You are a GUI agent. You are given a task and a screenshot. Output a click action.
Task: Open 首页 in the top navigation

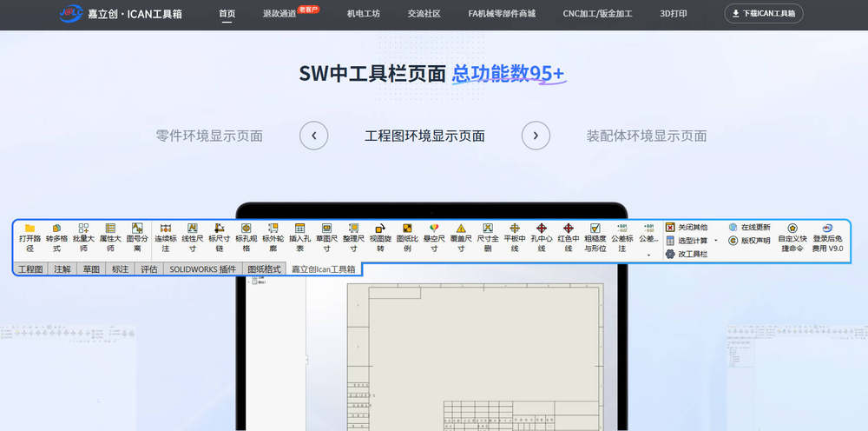[x=227, y=14]
